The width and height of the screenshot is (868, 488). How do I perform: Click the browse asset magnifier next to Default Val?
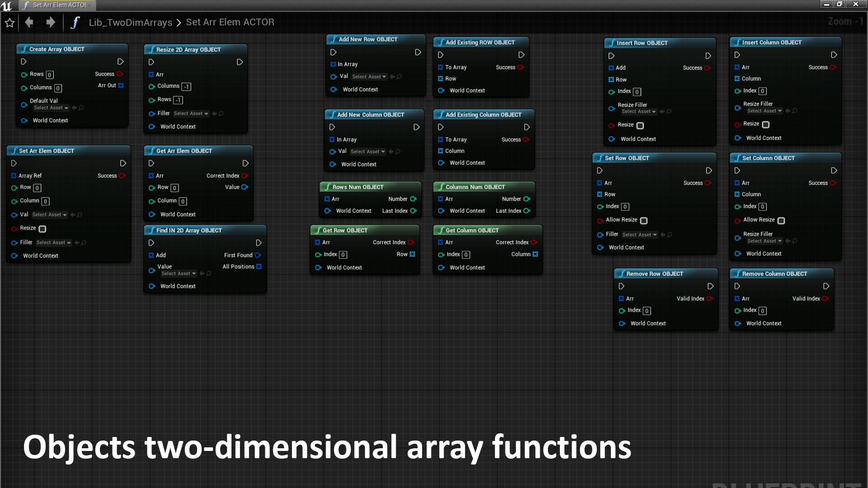80,108
